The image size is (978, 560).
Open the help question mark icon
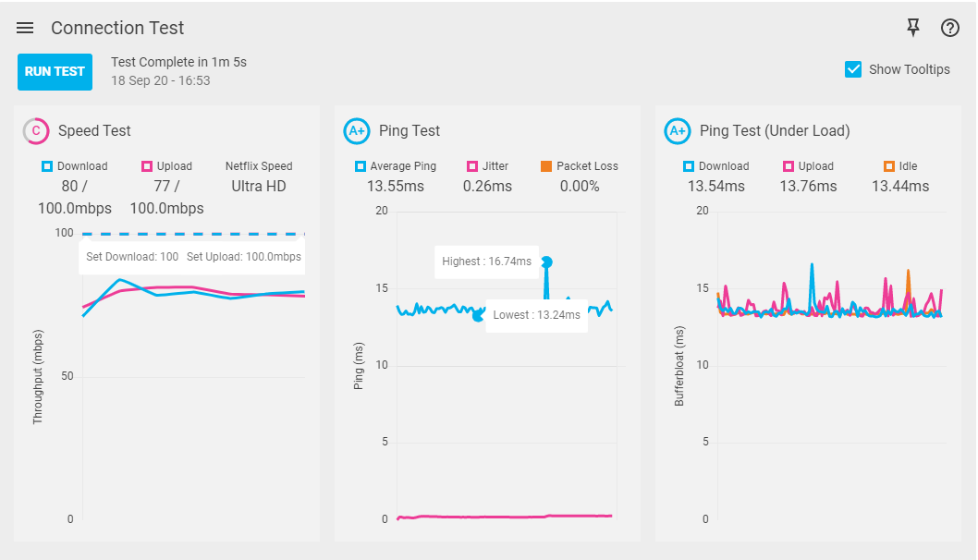click(x=950, y=28)
